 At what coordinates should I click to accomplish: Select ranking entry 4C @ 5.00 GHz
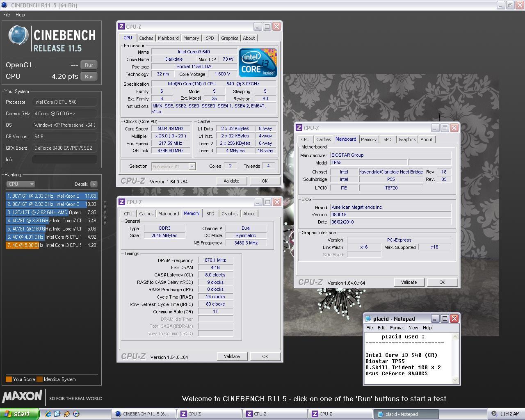point(52,245)
